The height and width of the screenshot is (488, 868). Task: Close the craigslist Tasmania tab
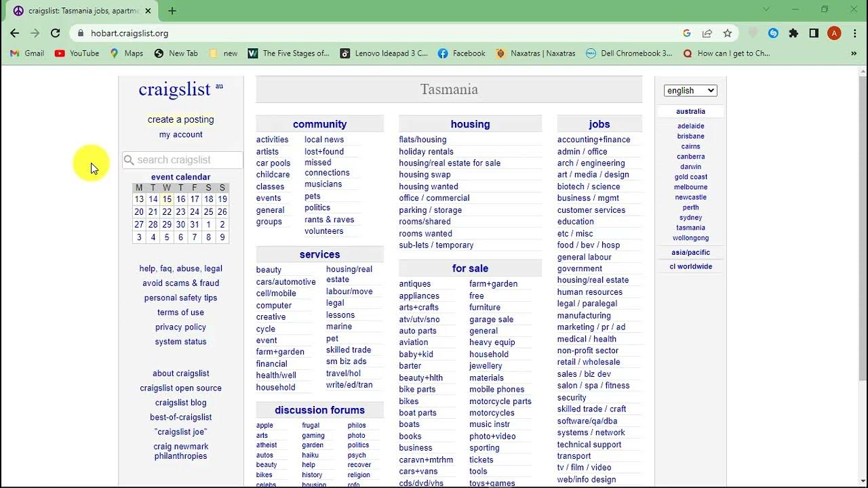[148, 11]
